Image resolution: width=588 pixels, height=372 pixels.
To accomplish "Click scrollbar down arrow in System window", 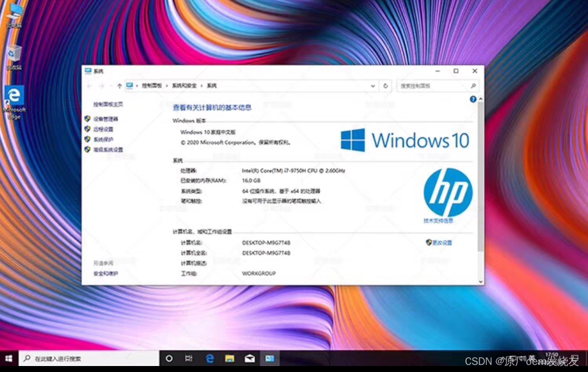I will pos(480,282).
